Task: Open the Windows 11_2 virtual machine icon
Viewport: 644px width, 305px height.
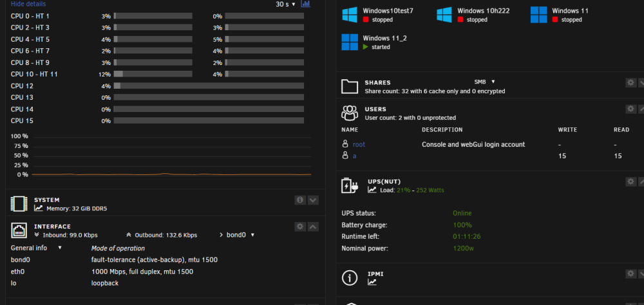Action: (350, 42)
